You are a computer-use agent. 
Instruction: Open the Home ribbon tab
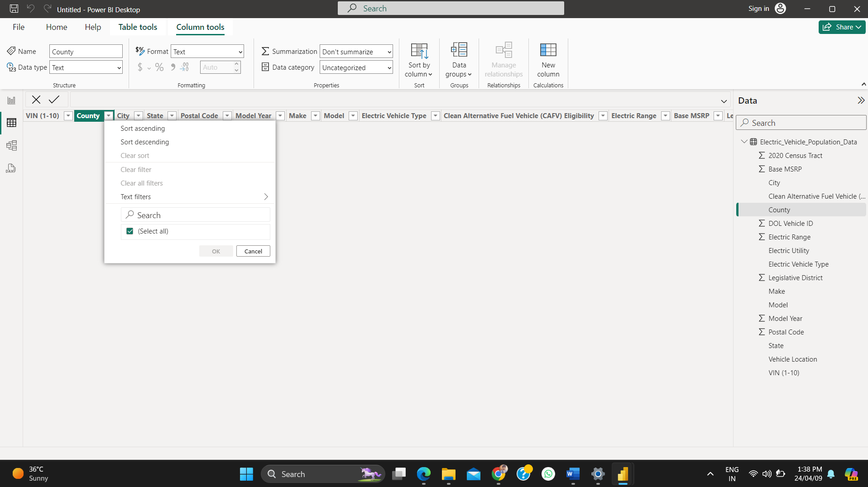[x=57, y=27]
